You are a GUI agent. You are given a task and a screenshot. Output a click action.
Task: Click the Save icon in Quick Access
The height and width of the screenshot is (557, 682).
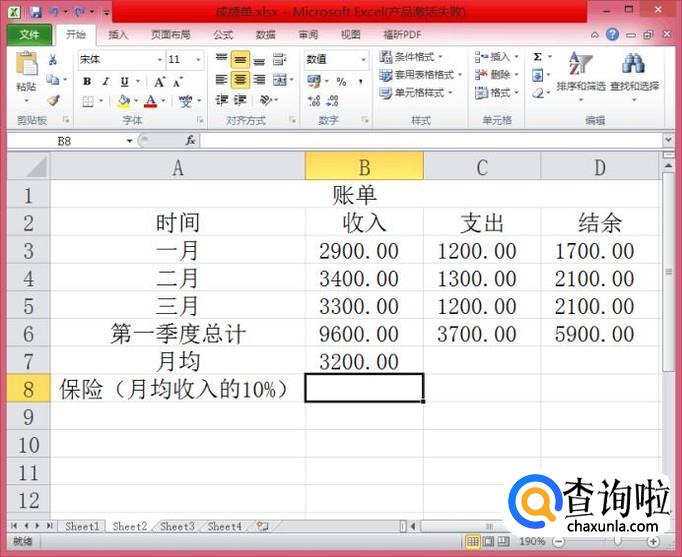(x=35, y=12)
